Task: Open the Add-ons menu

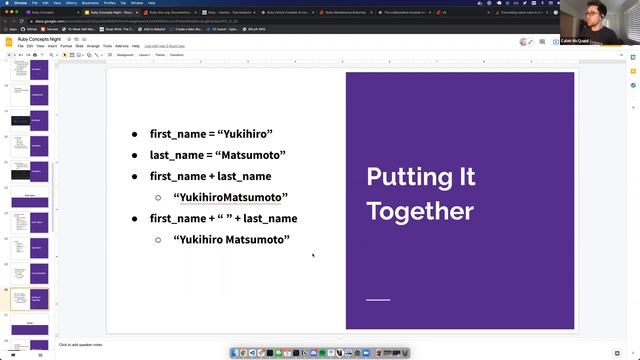Action: tap(122, 46)
